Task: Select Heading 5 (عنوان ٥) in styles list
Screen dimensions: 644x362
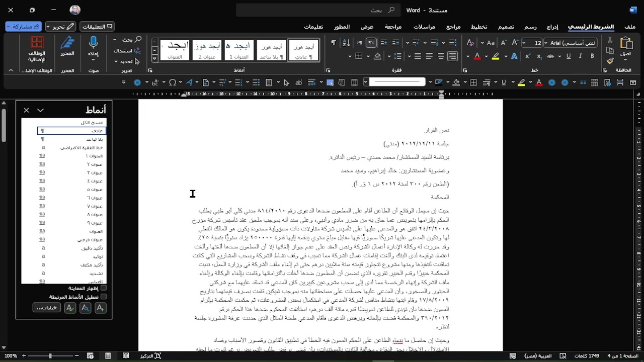Action: (71, 190)
